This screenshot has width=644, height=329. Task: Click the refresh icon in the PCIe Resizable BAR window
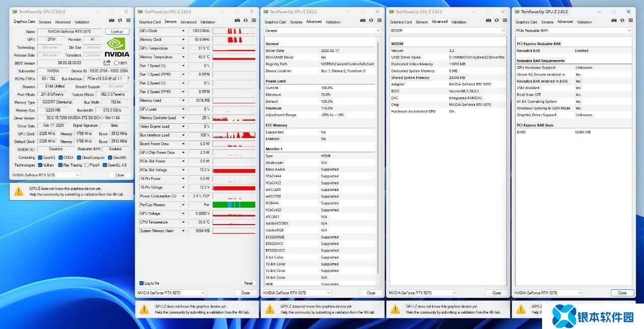pyautogui.click(x=622, y=20)
